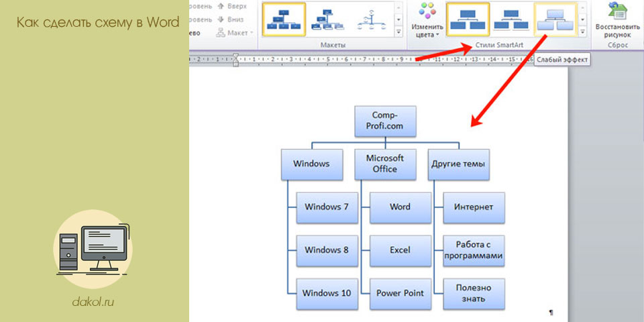Click the colored dots Change Colors icon
Screen dimensions: 644x322
click(x=427, y=11)
